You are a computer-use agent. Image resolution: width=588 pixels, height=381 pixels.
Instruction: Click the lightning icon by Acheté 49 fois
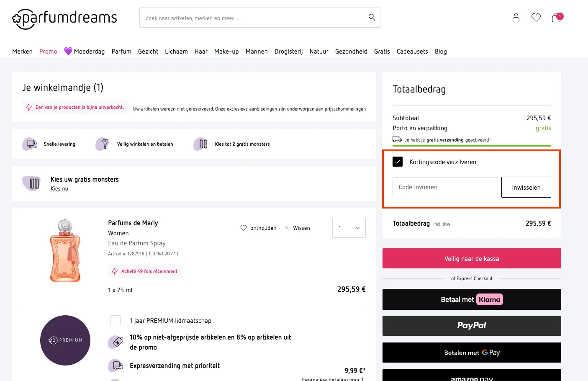click(x=115, y=271)
